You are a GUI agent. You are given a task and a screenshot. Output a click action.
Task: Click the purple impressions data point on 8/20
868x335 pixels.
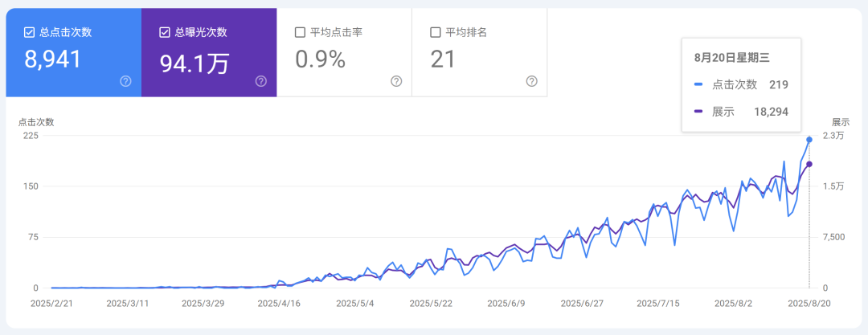809,164
